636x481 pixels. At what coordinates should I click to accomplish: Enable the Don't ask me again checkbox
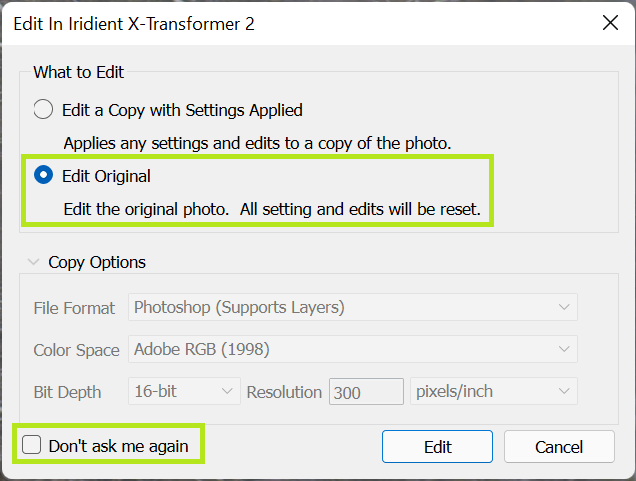pos(32,446)
